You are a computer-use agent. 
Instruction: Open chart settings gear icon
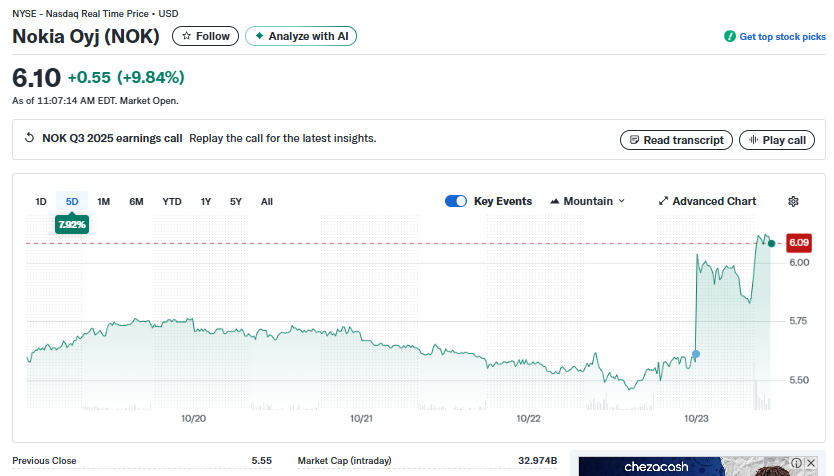[793, 201]
